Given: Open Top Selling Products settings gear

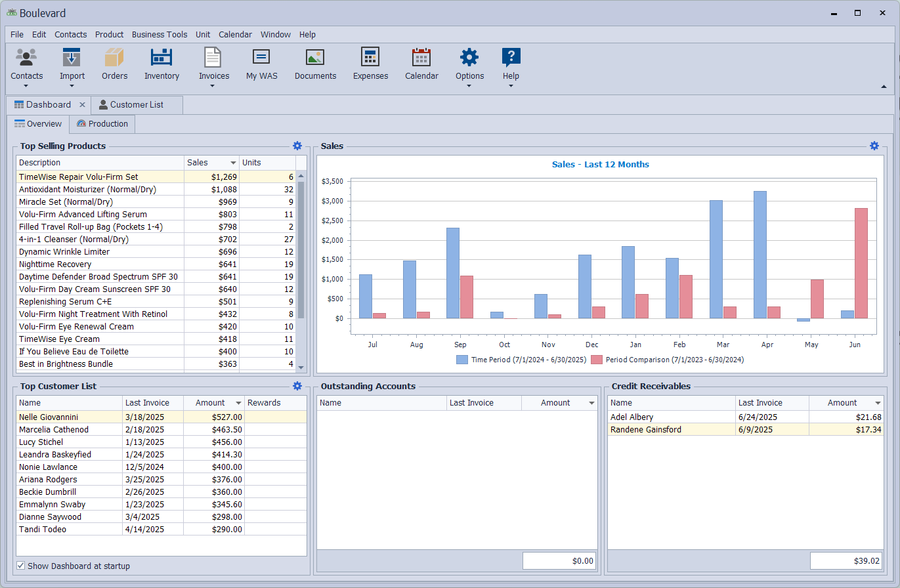Looking at the screenshot, I should tap(297, 146).
